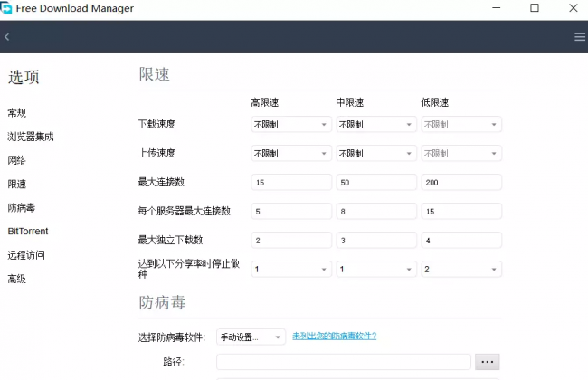Open the 未列出您的防病毒软件? link
The height and width of the screenshot is (380, 588).
tap(334, 336)
